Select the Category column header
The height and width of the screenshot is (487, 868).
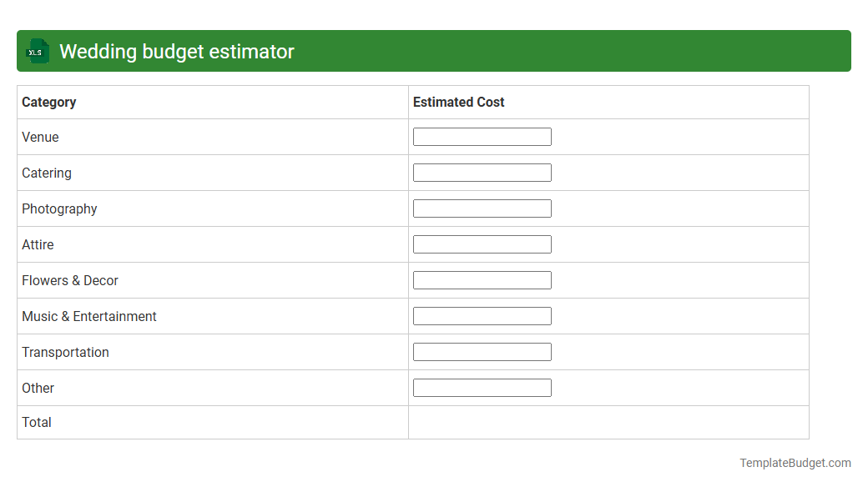coord(49,102)
